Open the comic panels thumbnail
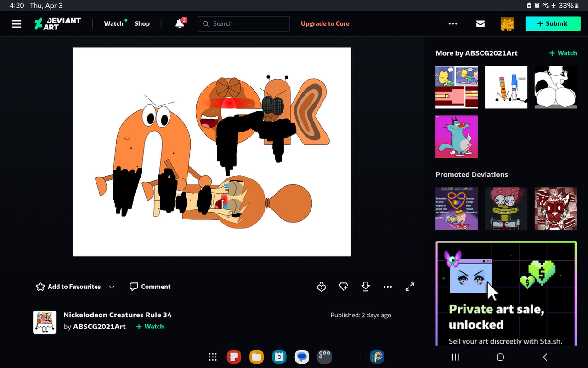588x368 pixels. [457, 87]
